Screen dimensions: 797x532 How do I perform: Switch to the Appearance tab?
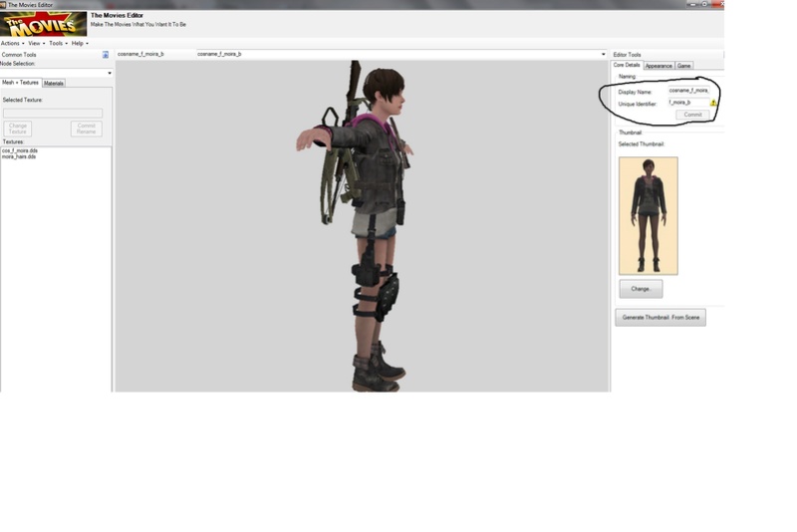(x=659, y=66)
